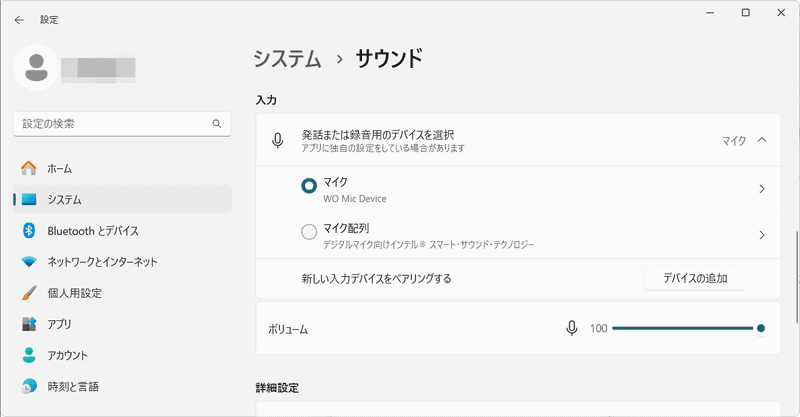The width and height of the screenshot is (800, 417).
Task: Click the volume value 100
Action: pos(598,328)
